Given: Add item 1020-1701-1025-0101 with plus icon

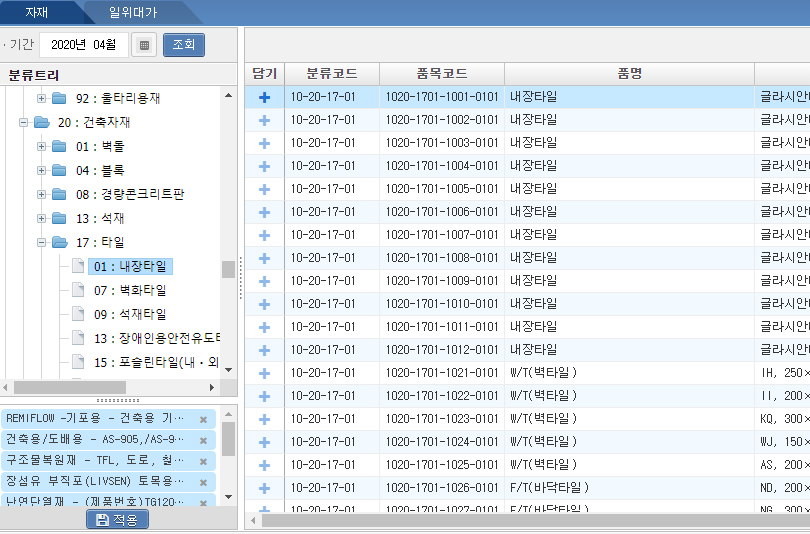Looking at the screenshot, I should point(264,465).
